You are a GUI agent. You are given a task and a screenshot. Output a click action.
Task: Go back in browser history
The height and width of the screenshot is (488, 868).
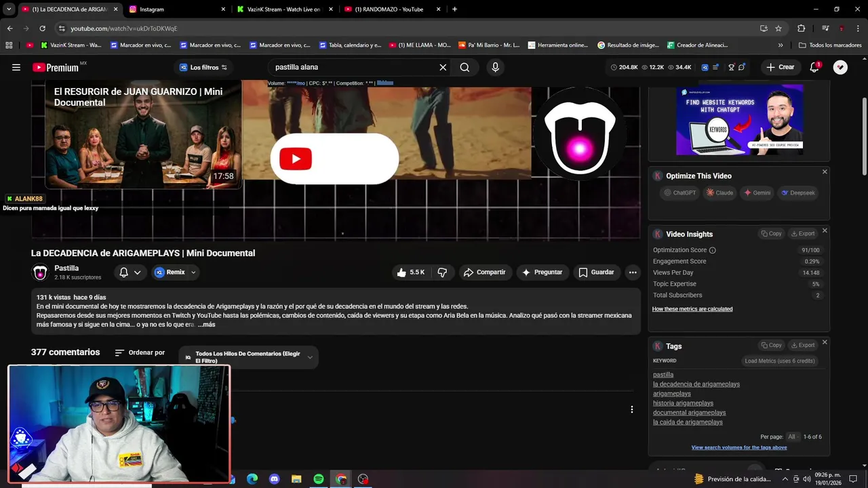coord(9,28)
